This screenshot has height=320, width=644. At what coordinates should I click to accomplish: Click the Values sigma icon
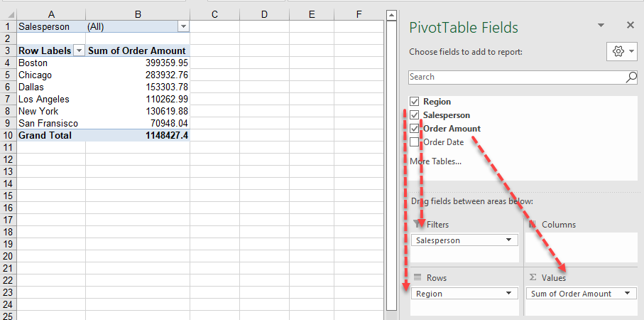click(533, 278)
